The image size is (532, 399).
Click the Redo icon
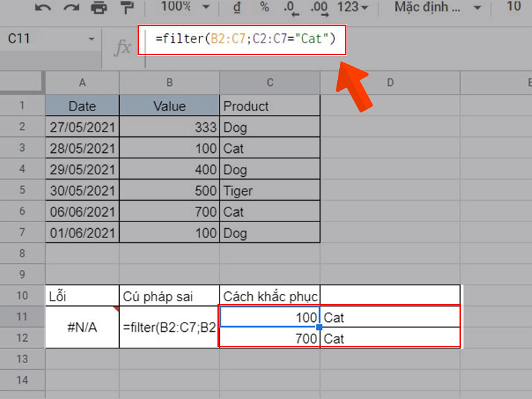[x=71, y=7]
